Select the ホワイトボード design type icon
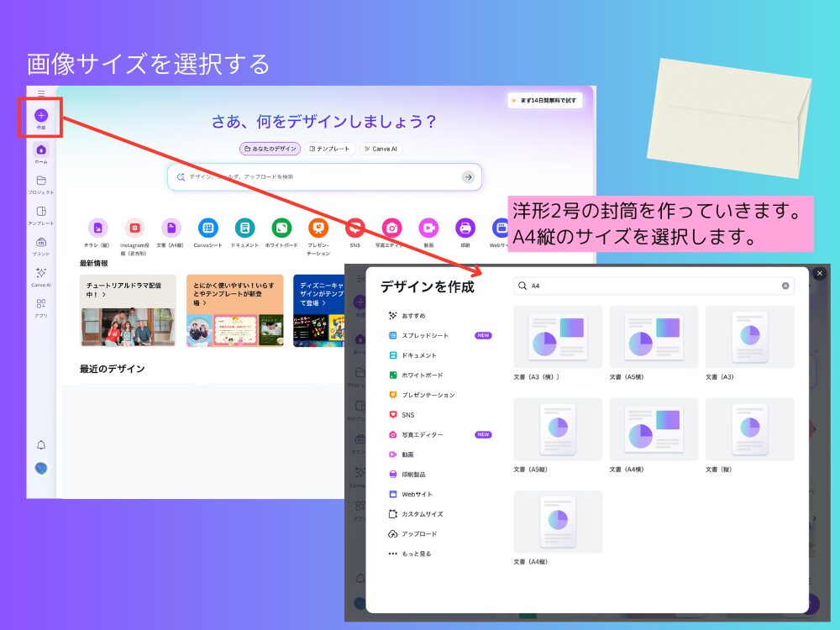This screenshot has width=840, height=630. coord(281,227)
